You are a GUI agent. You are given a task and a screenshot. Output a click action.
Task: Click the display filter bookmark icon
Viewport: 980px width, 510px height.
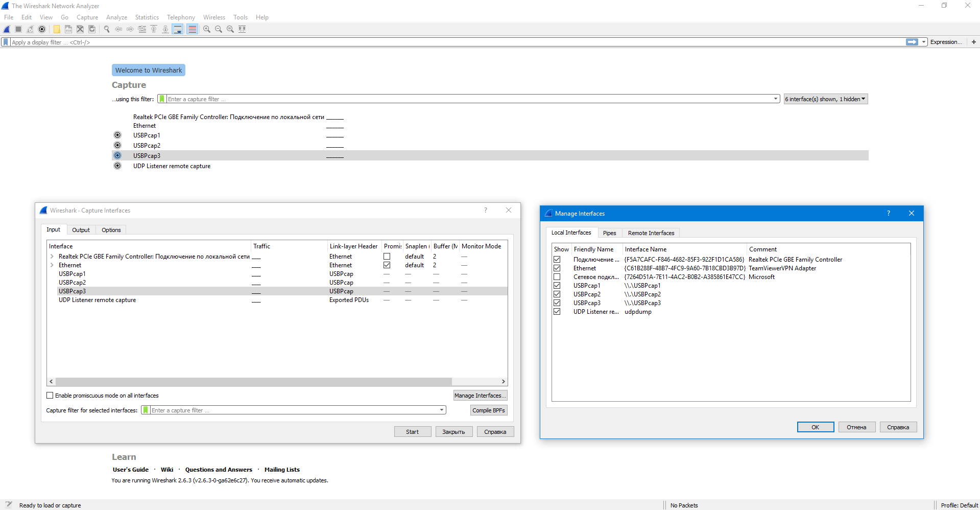point(6,42)
